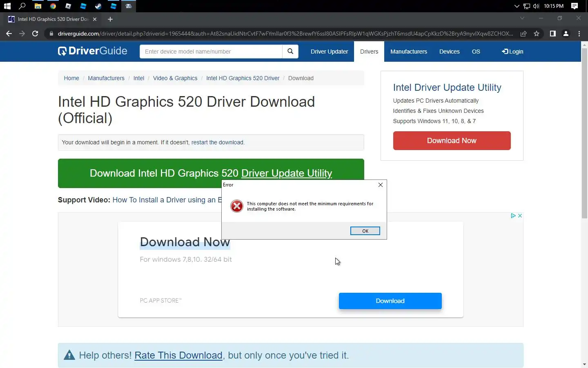Image resolution: width=588 pixels, height=368 pixels.
Task: Click the restart the download link
Action: [218, 142]
